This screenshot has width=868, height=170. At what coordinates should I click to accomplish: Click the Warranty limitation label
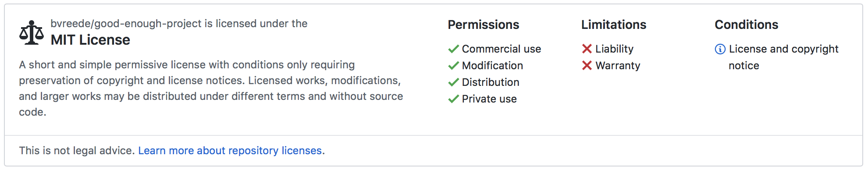(618, 66)
